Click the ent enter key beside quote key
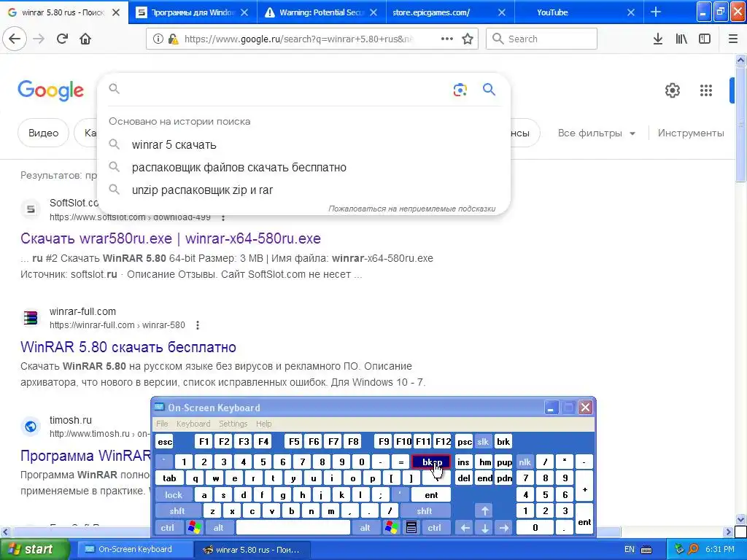 pyautogui.click(x=431, y=495)
